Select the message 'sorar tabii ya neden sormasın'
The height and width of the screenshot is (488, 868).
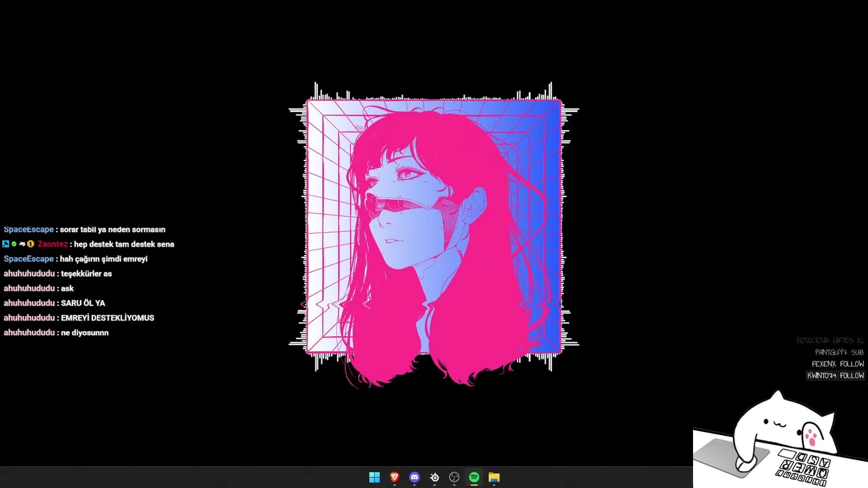coord(113,230)
